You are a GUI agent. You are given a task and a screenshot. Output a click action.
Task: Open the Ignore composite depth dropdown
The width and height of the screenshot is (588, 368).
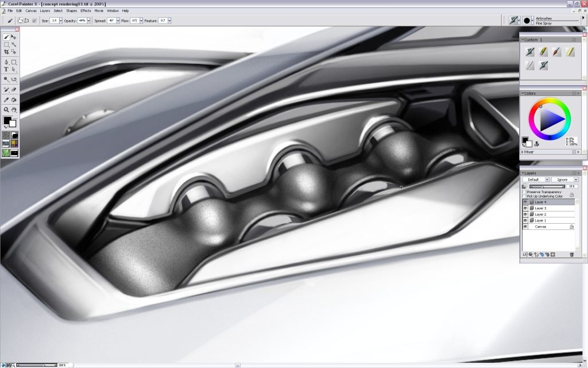click(576, 179)
